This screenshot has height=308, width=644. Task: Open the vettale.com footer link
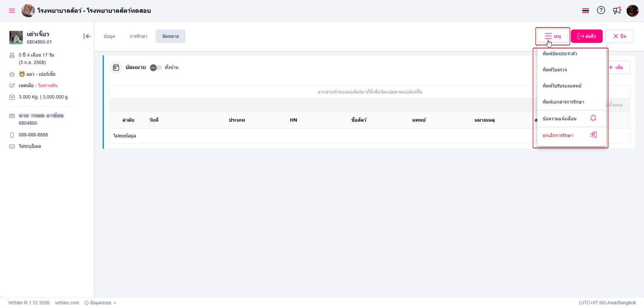click(67, 303)
